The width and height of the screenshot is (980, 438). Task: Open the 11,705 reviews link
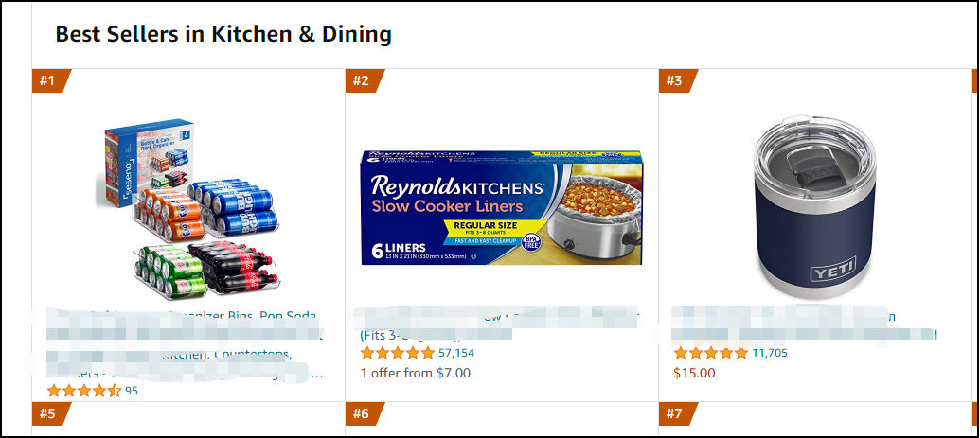pos(770,353)
